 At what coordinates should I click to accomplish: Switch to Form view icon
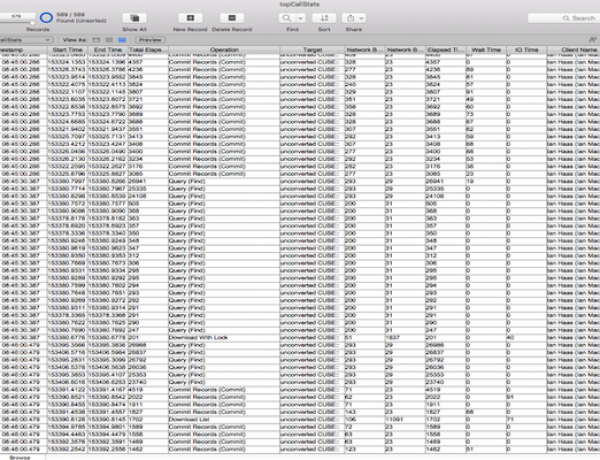click(x=94, y=38)
